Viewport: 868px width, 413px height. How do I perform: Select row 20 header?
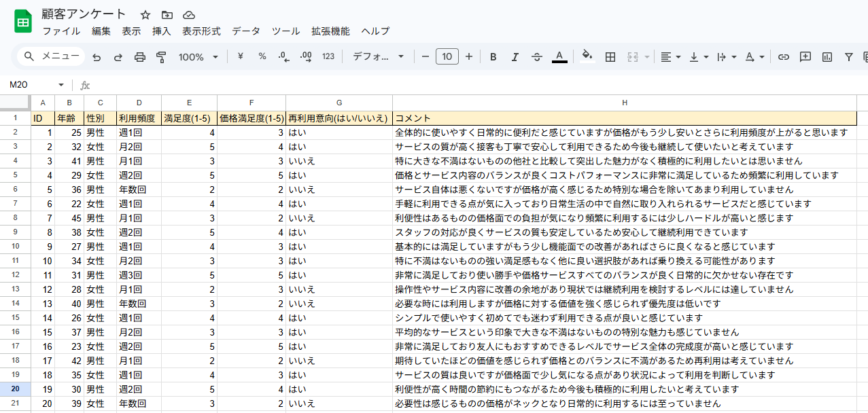pos(15,389)
